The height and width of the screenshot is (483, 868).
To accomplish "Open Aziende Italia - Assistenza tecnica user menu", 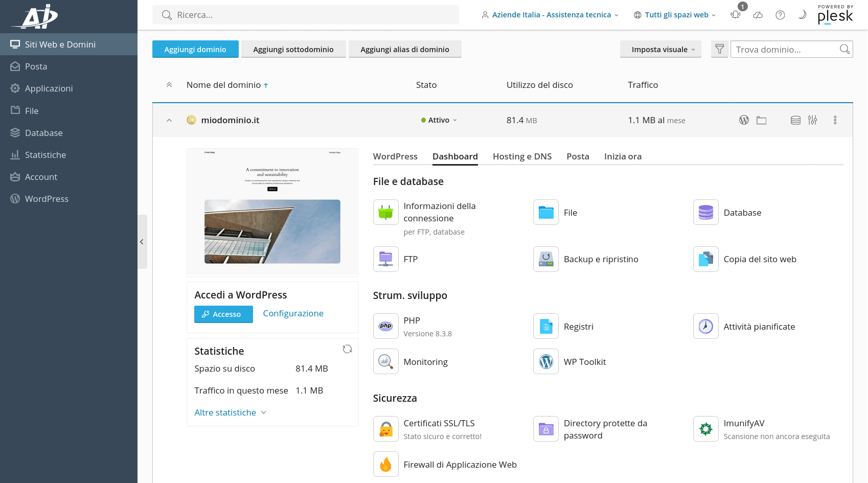I will click(550, 15).
